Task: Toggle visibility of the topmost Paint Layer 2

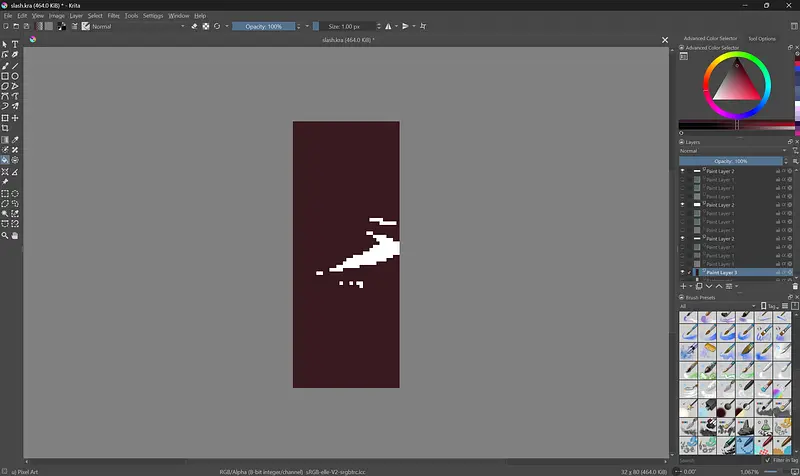Action: point(684,171)
